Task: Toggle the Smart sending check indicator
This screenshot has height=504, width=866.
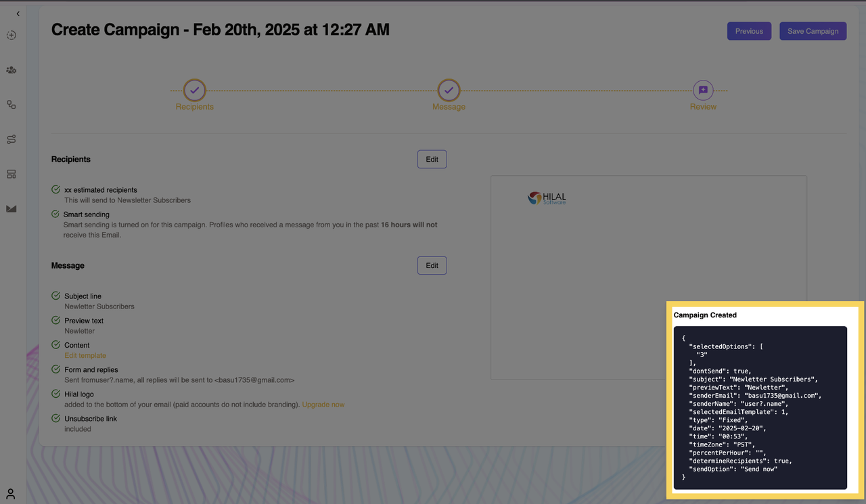Action: pos(55,214)
